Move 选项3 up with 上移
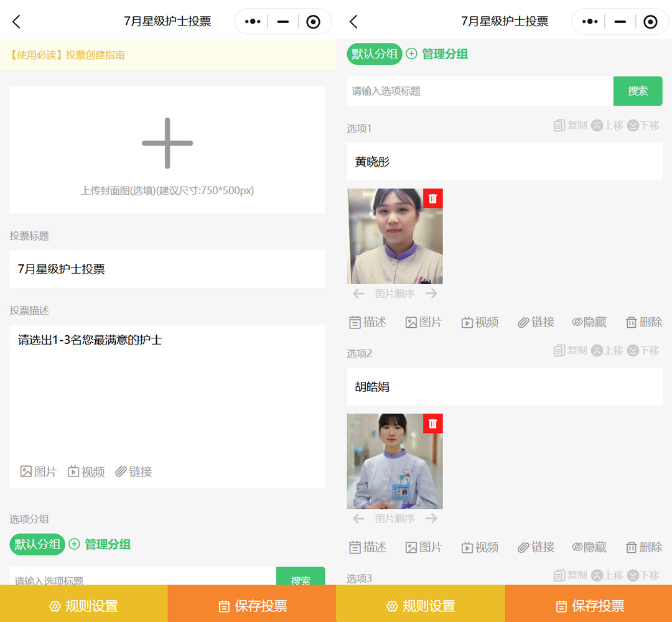Screen dimensions: 672x622 click(607, 575)
